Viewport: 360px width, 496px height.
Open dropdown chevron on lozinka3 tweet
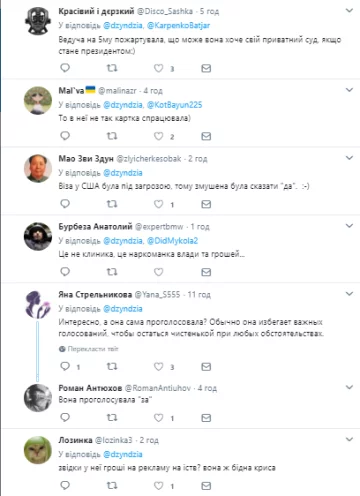349,439
